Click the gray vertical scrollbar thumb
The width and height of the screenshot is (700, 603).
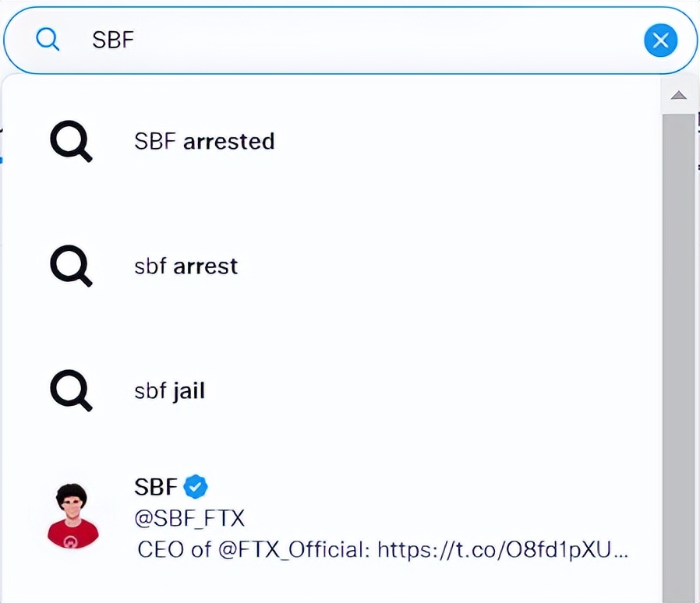coord(678,351)
